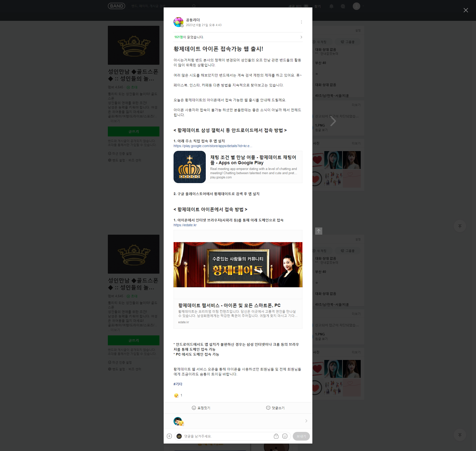The image size is (476, 451).
Task: Close the post popup with X
Action: point(466,10)
